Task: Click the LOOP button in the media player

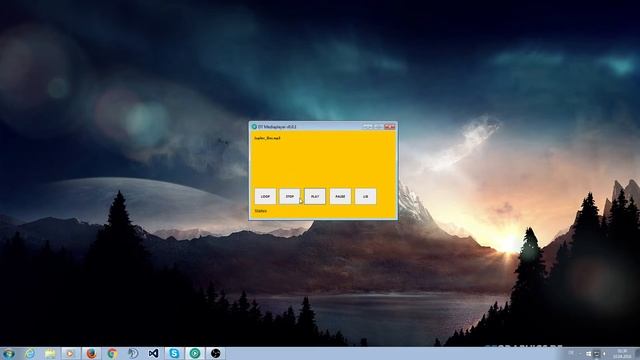Action: point(265,196)
